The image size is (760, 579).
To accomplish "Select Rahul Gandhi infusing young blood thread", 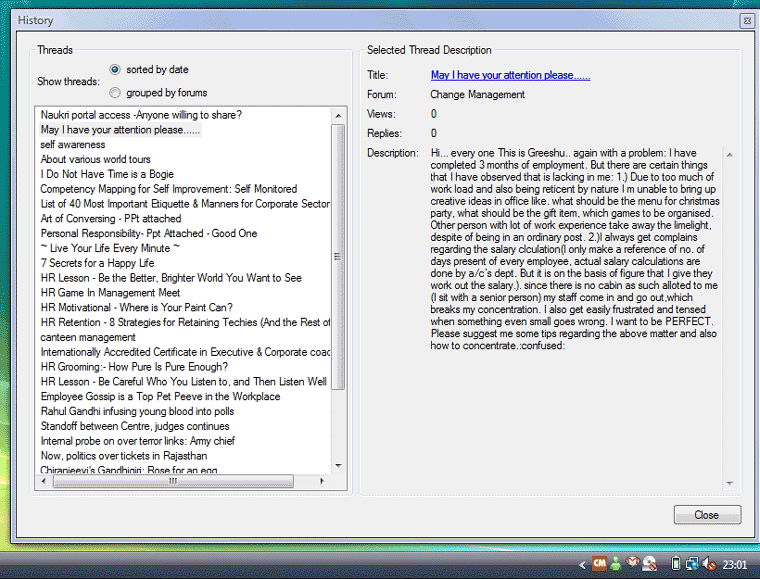I will [137, 411].
